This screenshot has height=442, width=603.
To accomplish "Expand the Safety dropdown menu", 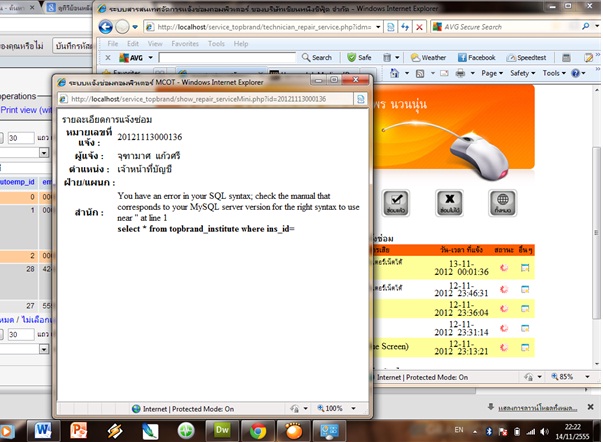I will coord(522,73).
